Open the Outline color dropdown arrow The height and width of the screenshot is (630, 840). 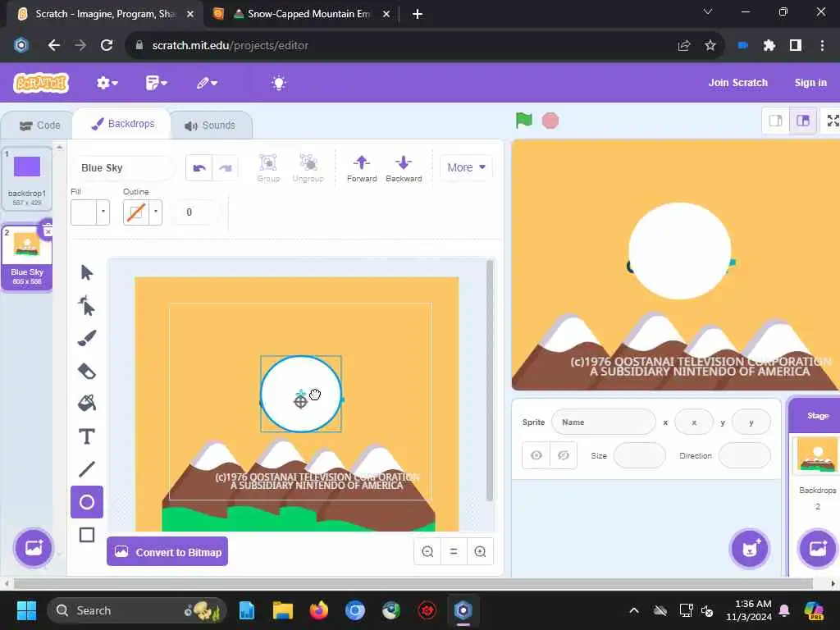pyautogui.click(x=155, y=212)
